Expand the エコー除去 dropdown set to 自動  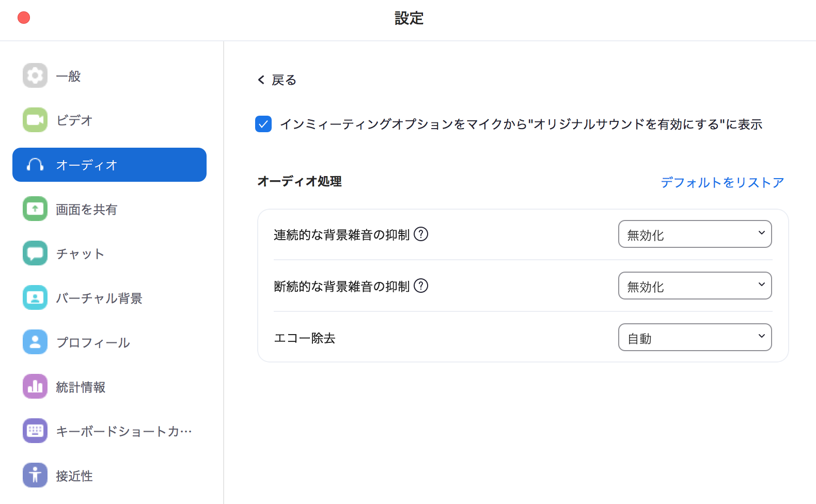(x=695, y=338)
